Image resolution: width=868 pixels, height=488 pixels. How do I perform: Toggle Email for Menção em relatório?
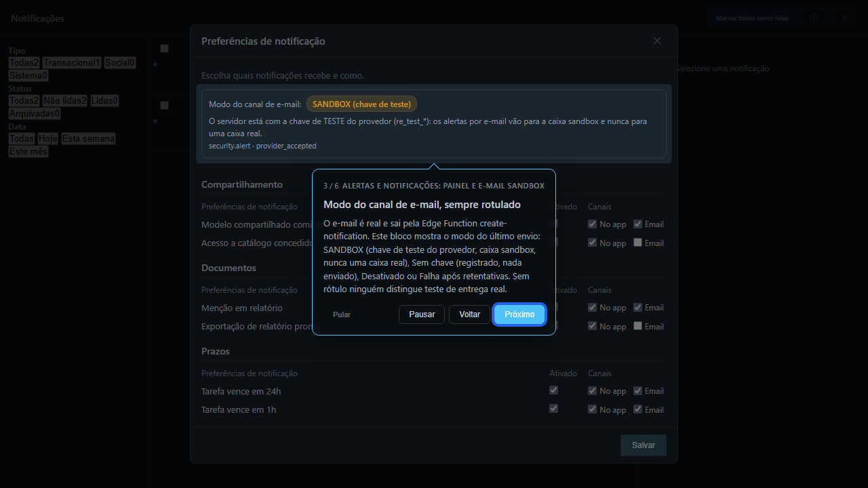(x=638, y=307)
